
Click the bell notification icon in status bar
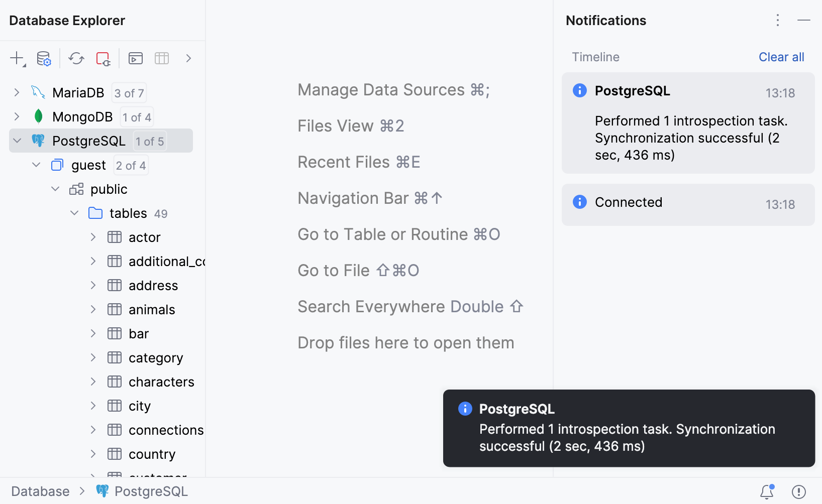[767, 491]
